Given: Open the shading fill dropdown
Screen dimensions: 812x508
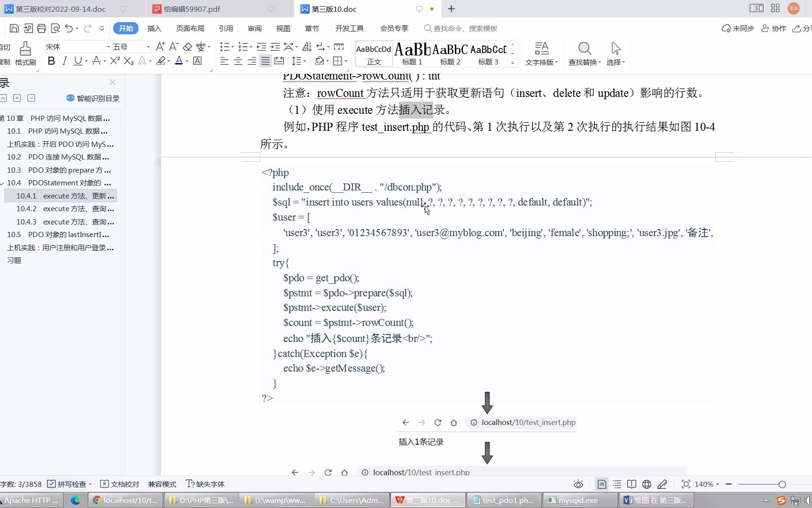Looking at the screenshot, I should click(328, 61).
